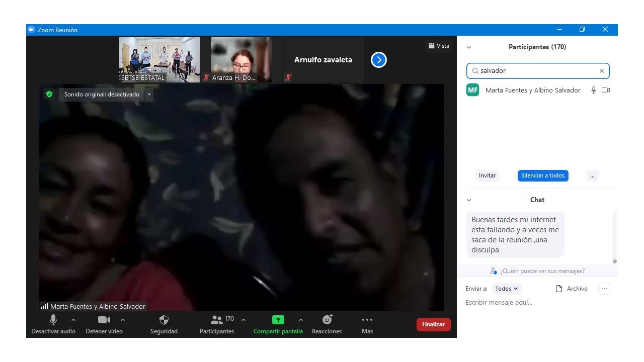
Task: Select the SETSE ESTATAL video thumbnail
Action: [x=159, y=60]
